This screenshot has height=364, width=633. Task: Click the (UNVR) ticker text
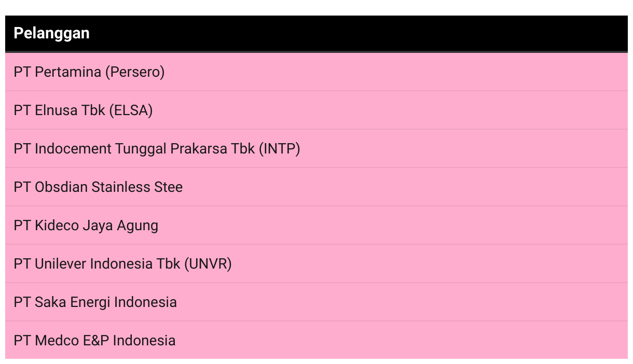208,264
